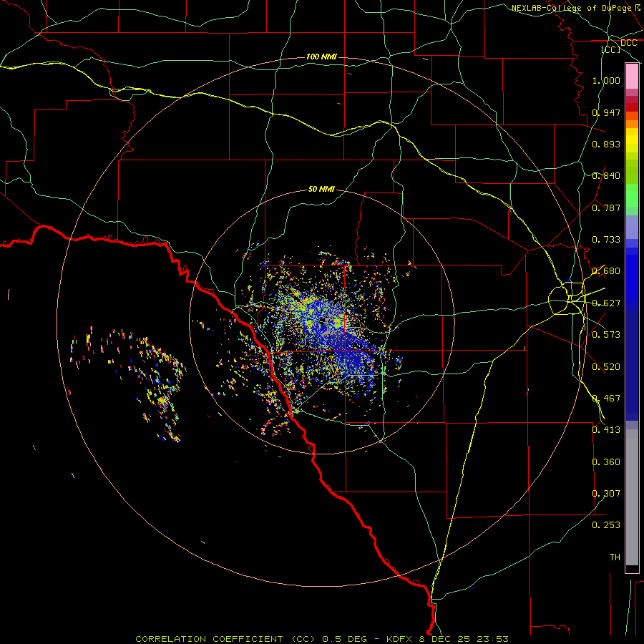Click the [CC] units label
Screen dimensions: 644x644
pyautogui.click(x=611, y=49)
